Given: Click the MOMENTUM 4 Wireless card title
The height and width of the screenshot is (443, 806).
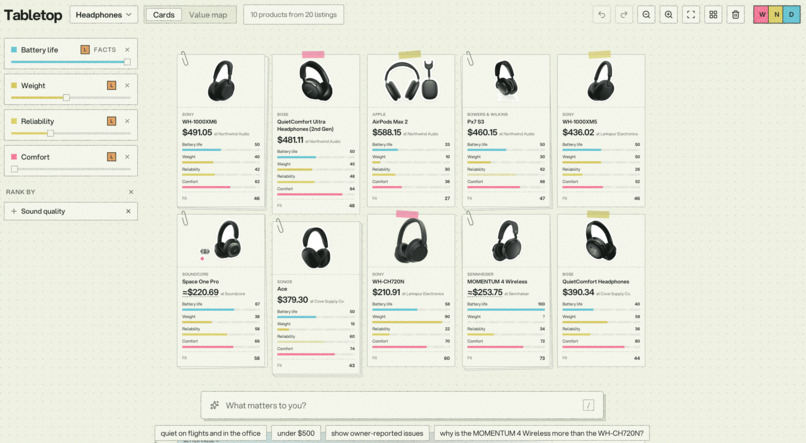Looking at the screenshot, I should tap(497, 282).
